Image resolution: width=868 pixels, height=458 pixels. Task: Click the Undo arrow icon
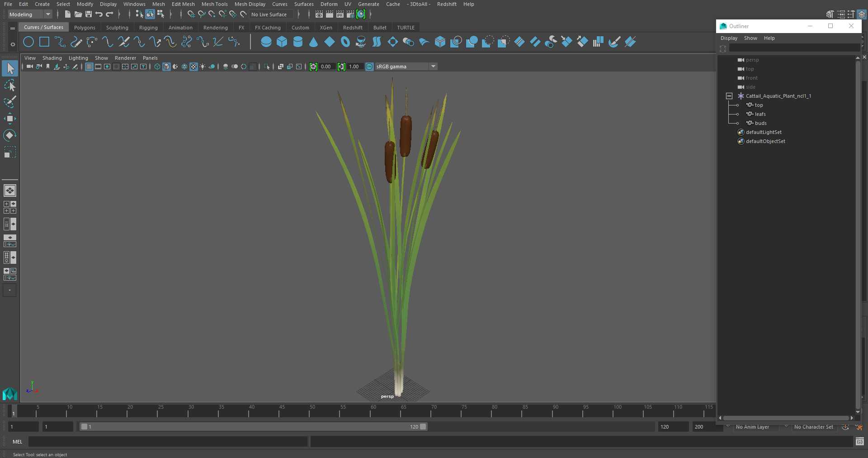pos(99,14)
